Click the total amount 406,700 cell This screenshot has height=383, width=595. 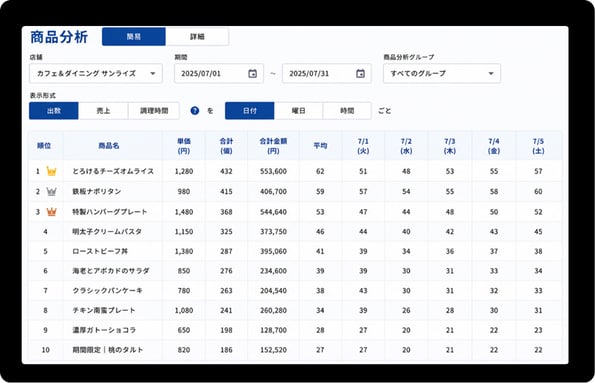click(x=273, y=192)
